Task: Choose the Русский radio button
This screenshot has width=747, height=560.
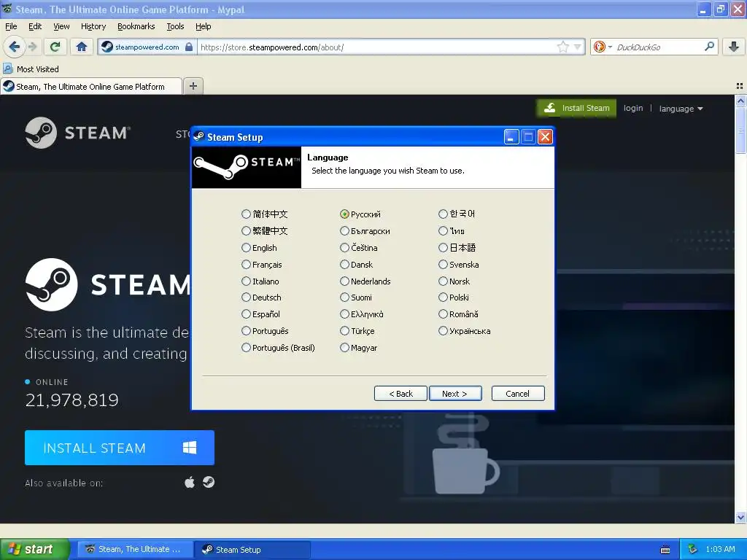Action: tap(344, 214)
